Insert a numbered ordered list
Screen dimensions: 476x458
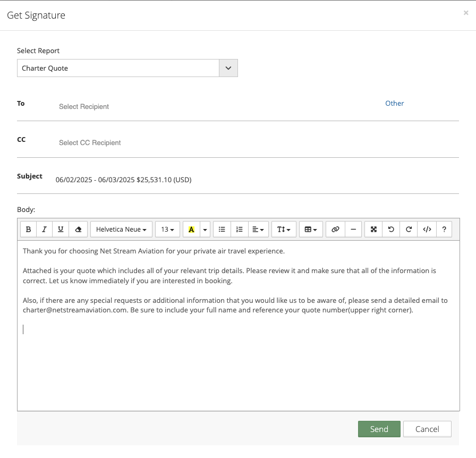[240, 230]
